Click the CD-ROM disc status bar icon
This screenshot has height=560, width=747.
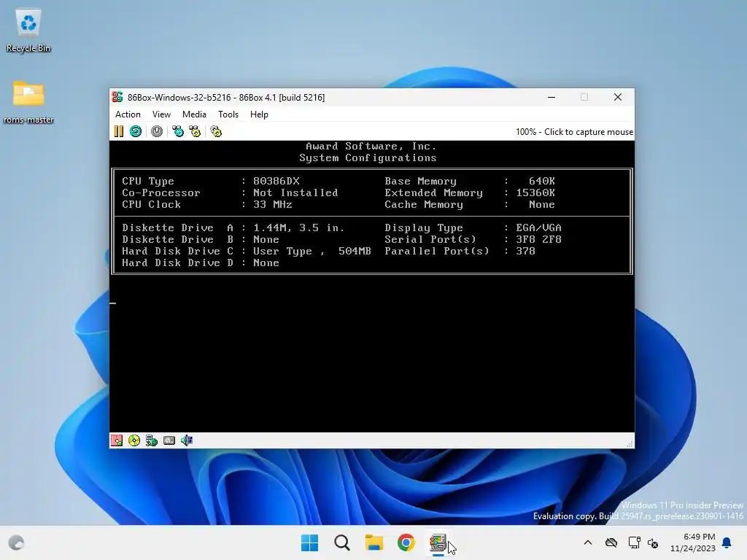(x=134, y=440)
